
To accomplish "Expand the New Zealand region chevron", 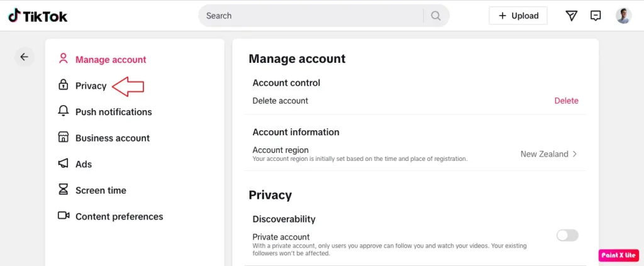I will coord(574,154).
